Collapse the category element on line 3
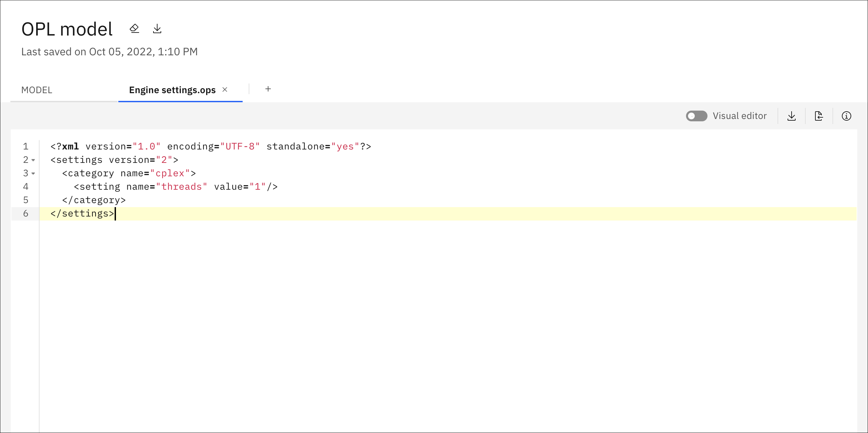 coord(33,174)
